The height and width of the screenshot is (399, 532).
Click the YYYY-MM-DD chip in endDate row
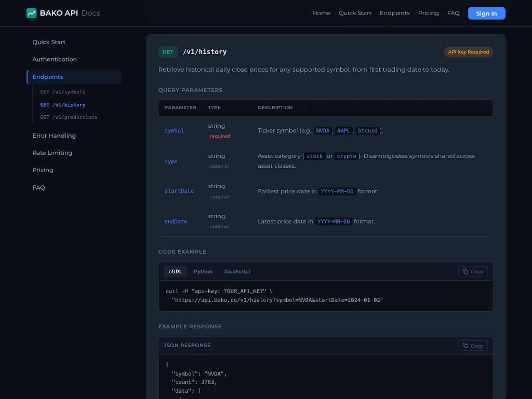333,221
